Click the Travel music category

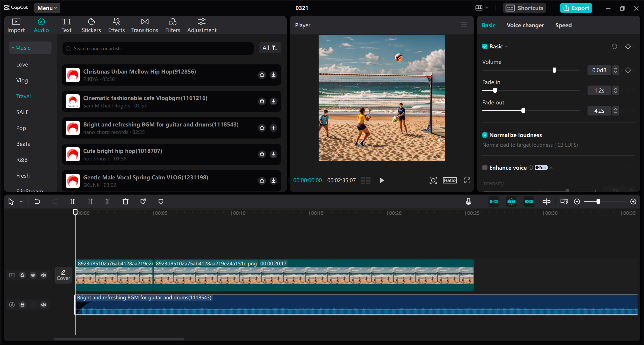tap(23, 96)
